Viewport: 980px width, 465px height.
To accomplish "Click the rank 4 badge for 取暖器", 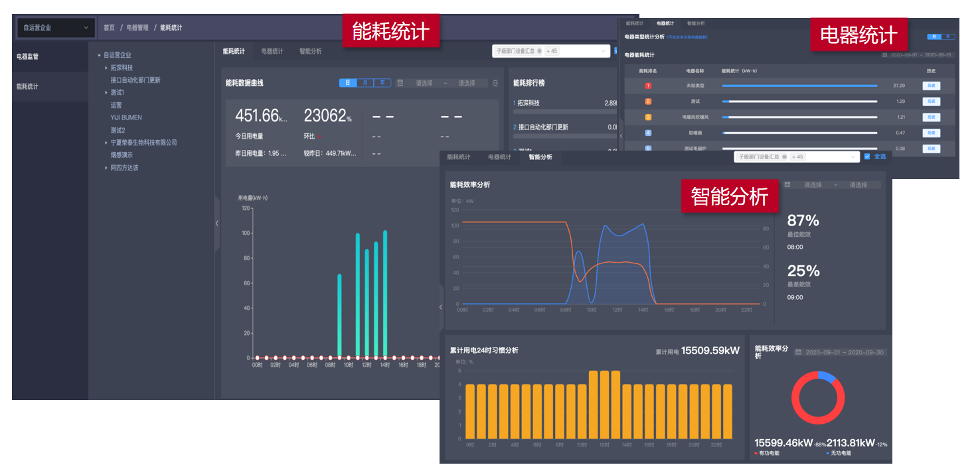I will (648, 133).
